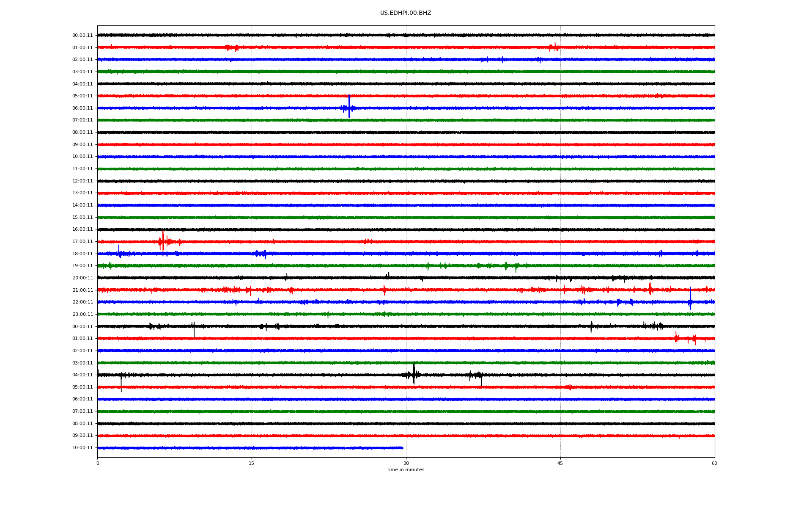Select the 23:00:11 row time label
Image resolution: width=812 pixels, height=508 pixels.
[82, 315]
